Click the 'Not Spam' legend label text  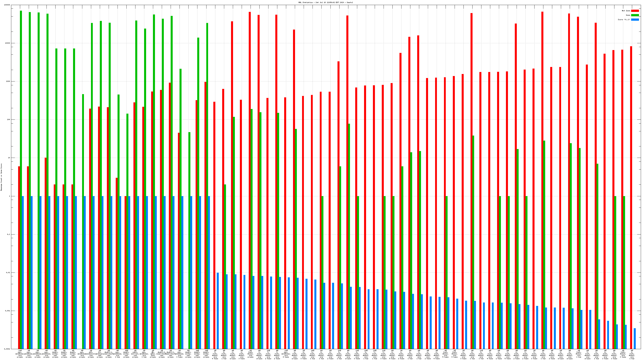tap(626, 11)
